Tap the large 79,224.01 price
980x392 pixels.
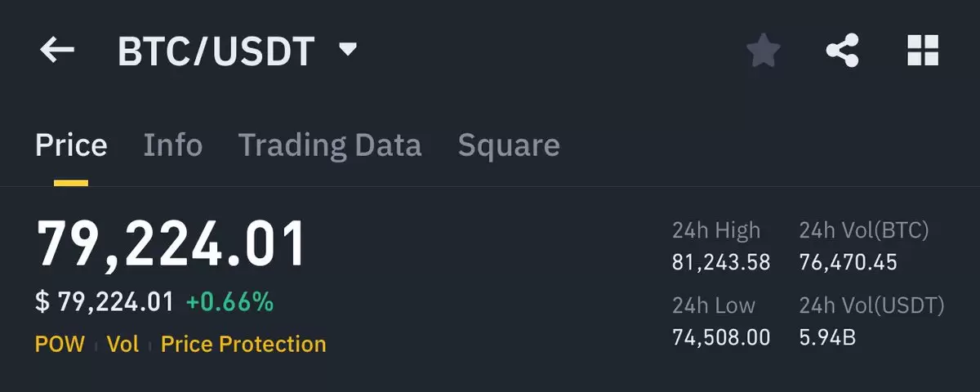click(x=171, y=245)
